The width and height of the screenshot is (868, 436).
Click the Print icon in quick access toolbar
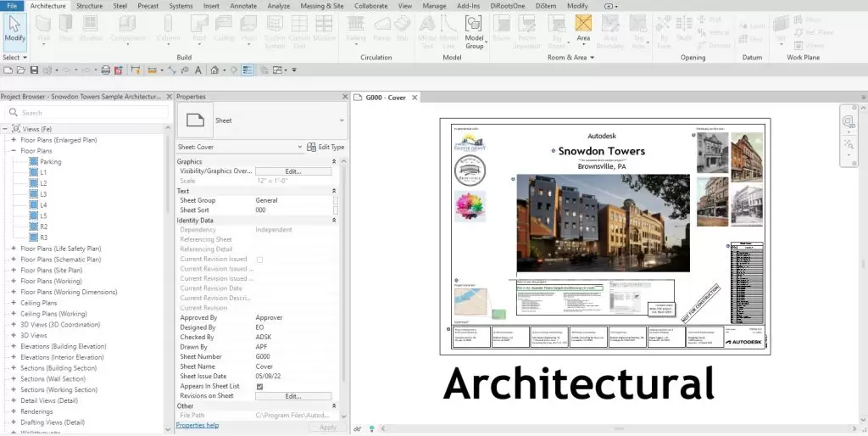106,70
